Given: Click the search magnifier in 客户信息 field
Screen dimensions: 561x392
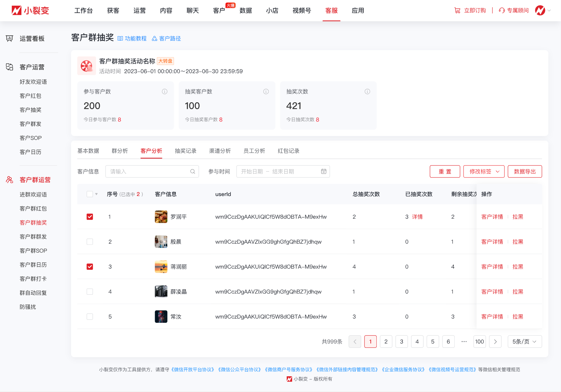Looking at the screenshot, I should pos(192,171).
